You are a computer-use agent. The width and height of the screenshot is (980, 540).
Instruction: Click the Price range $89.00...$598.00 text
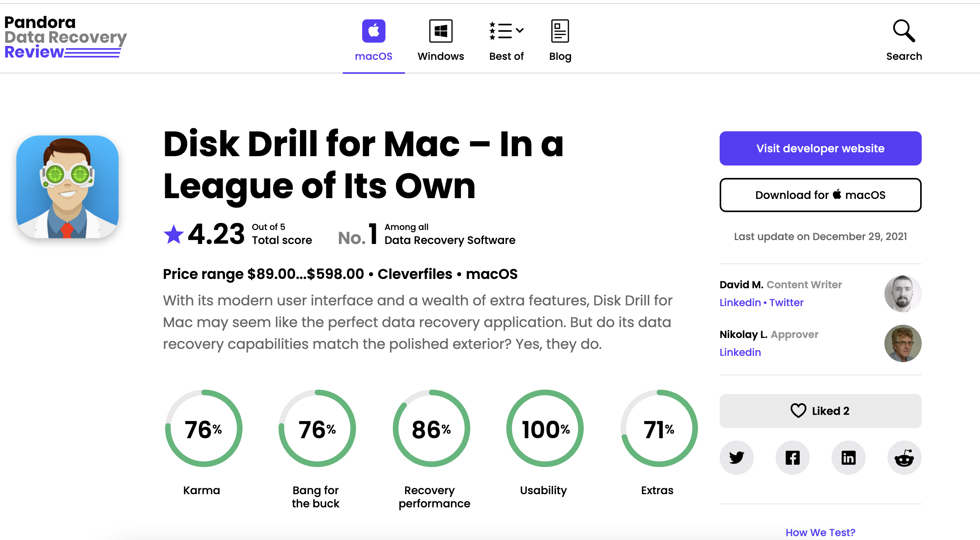tap(263, 274)
